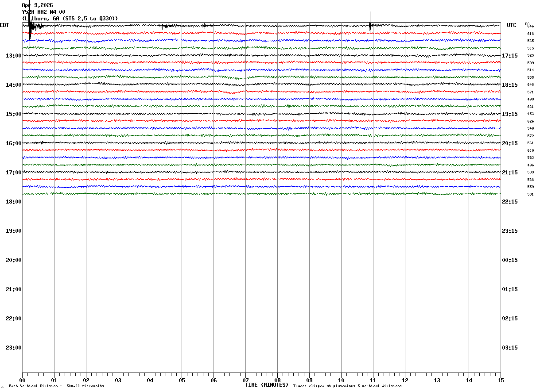
Task: Click the DC offset value "626"
Action: (x=530, y=121)
